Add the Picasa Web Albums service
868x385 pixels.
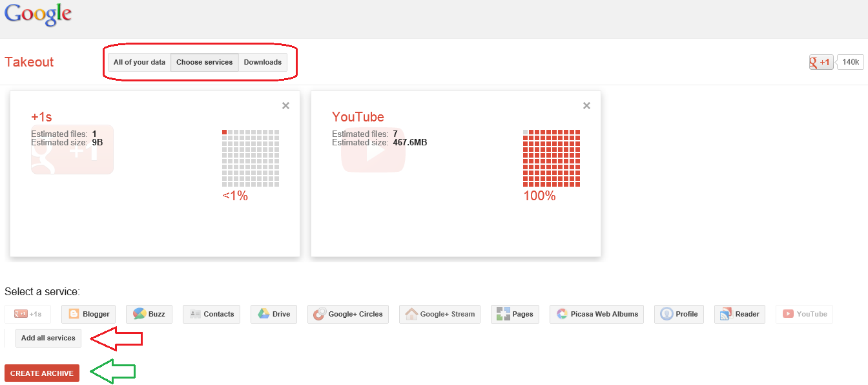pos(597,314)
